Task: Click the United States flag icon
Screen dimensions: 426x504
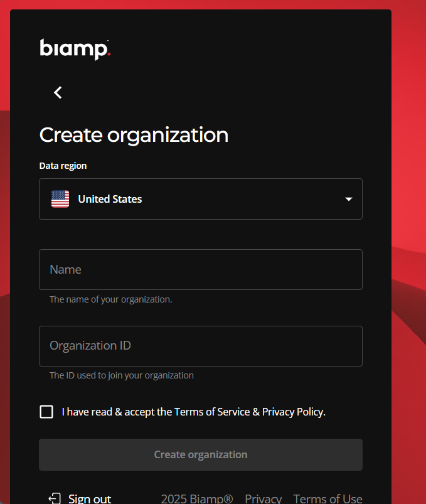Action: coord(60,199)
